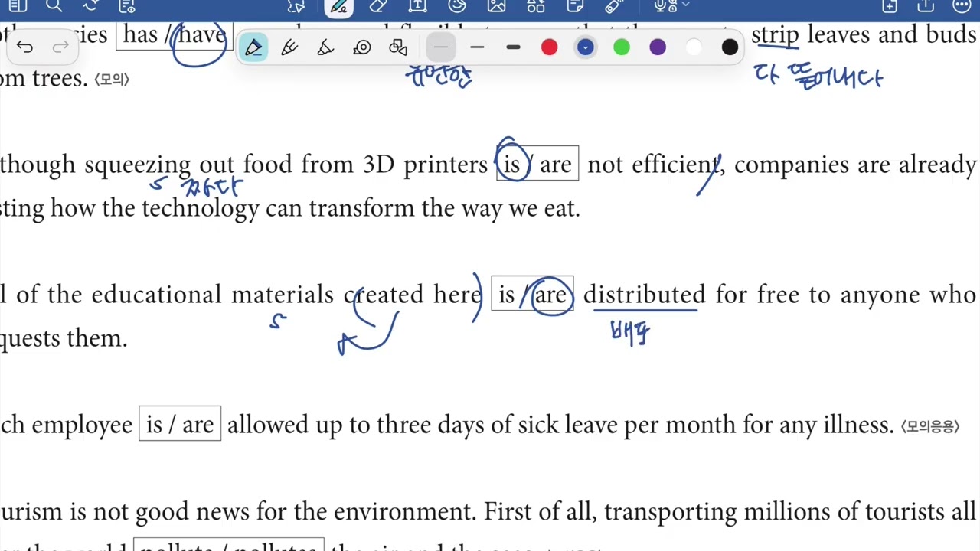Redo the last undone stroke
Screen dimensions: 980x551
[60, 47]
